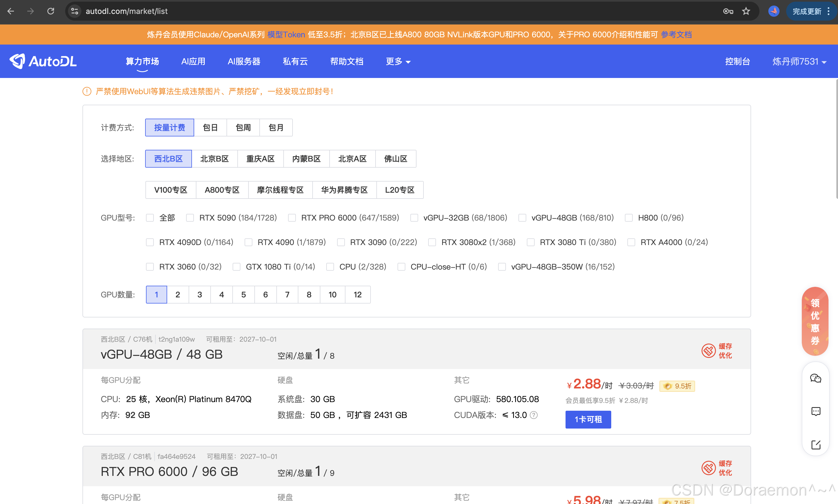Check the RTX 5090 GPU checkbox
Screen dimensions: 838x504
[190, 218]
